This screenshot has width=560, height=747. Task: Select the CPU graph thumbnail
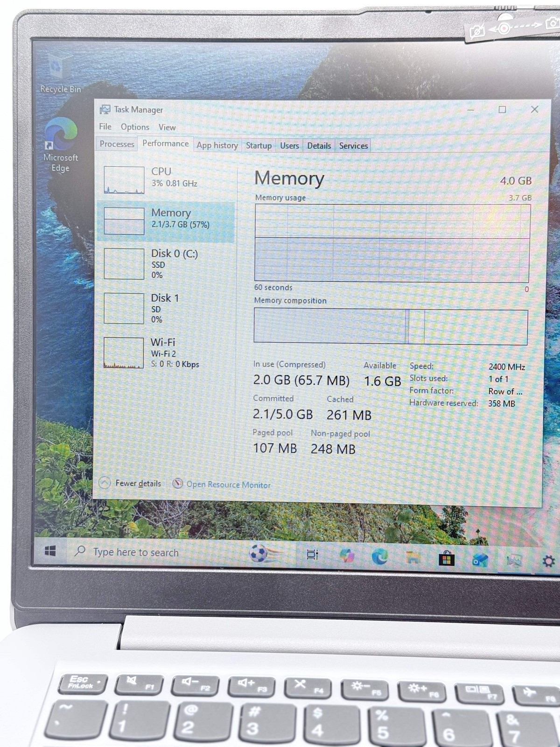(124, 180)
